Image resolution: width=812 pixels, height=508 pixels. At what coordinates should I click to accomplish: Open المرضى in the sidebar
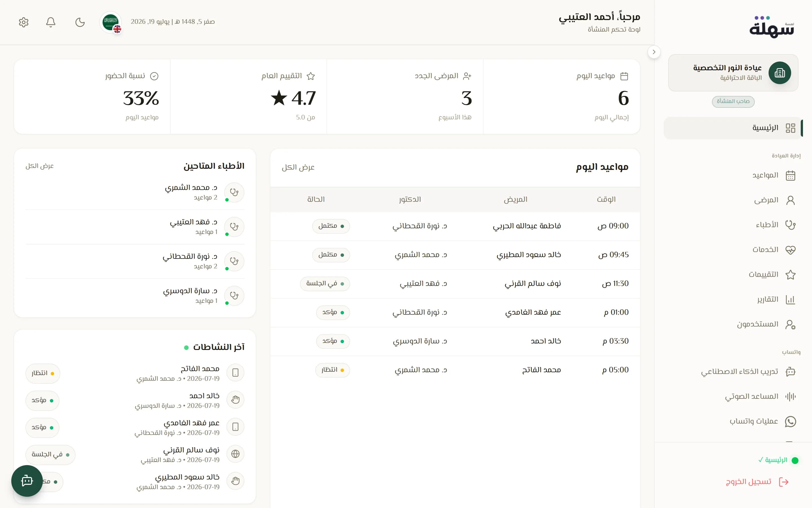[733, 200]
